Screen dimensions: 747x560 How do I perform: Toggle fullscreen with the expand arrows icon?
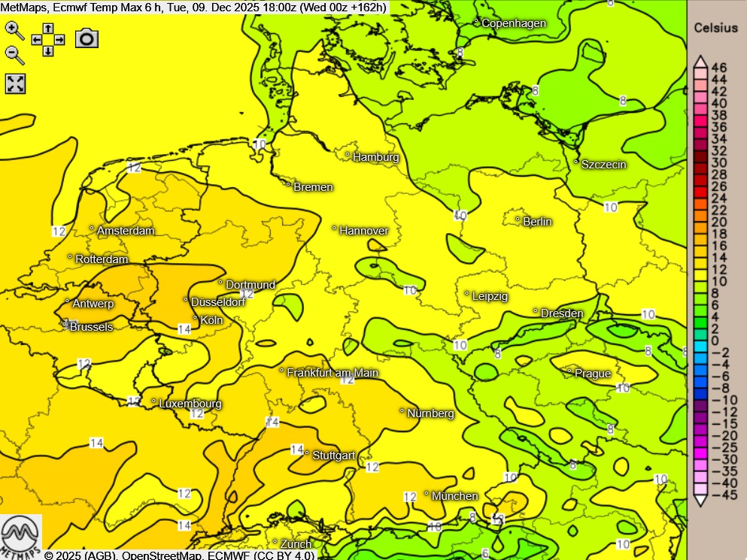[x=16, y=83]
